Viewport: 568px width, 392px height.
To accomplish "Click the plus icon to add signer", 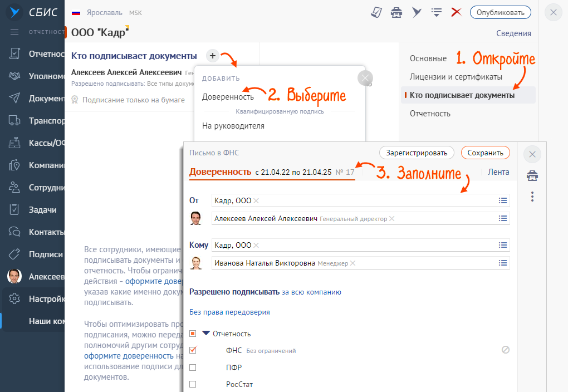I will (x=212, y=56).
